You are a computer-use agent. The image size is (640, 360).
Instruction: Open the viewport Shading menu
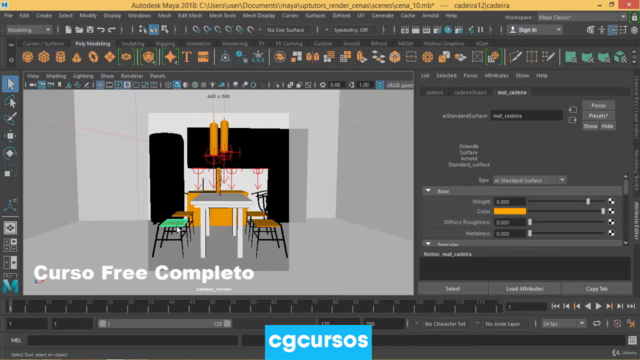click(x=56, y=76)
